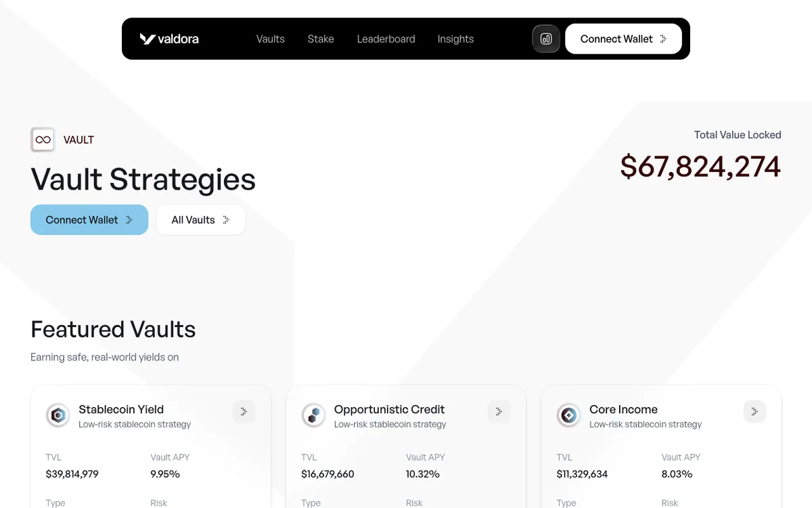
Task: Click the $67,824,274 total value locked
Action: 700,167
